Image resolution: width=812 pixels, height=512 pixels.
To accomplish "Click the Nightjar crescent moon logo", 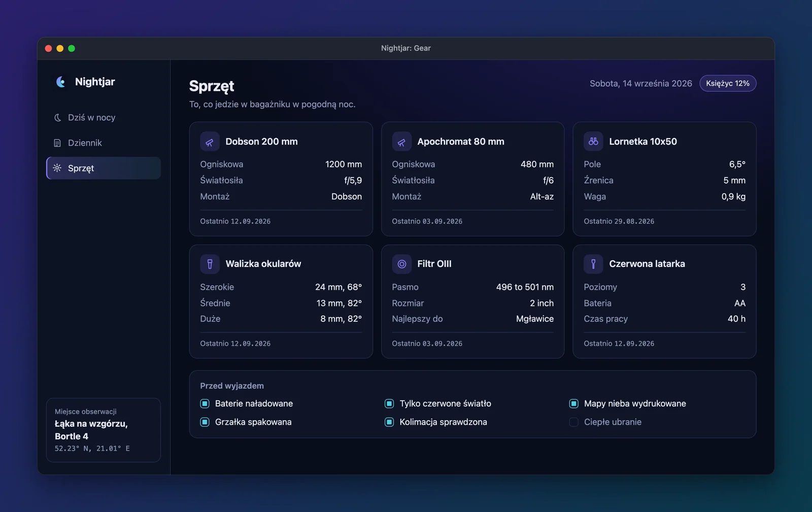I will tap(61, 82).
